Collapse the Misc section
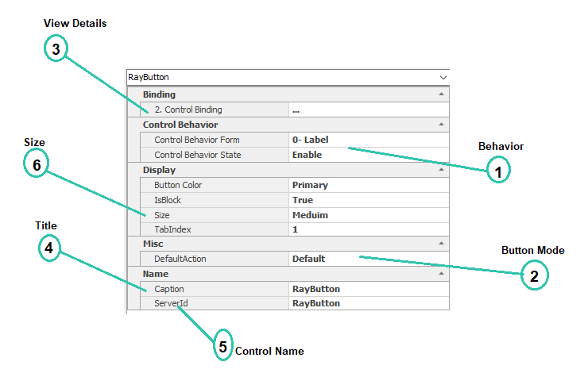This screenshot has width=588, height=377. 441,244
